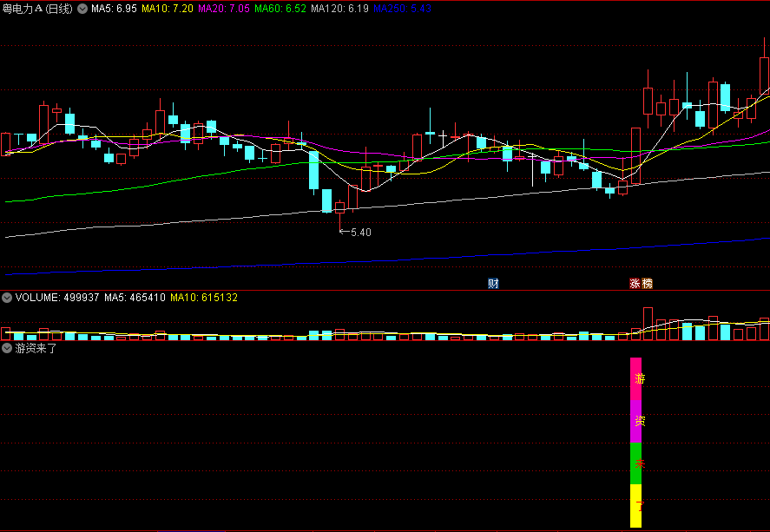Viewport: 770px width, 532px height.
Task: Click the 涨 limit-up marker icon
Action: click(635, 283)
